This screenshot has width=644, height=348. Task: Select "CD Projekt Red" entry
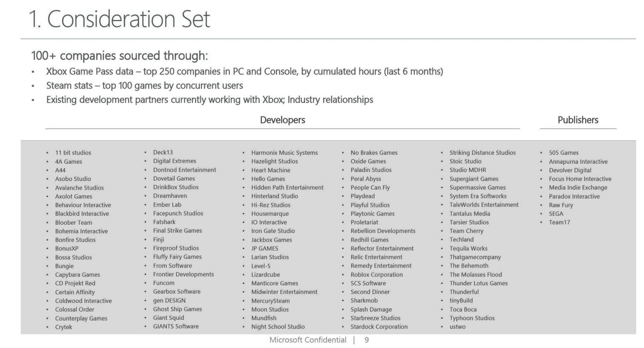click(75, 283)
